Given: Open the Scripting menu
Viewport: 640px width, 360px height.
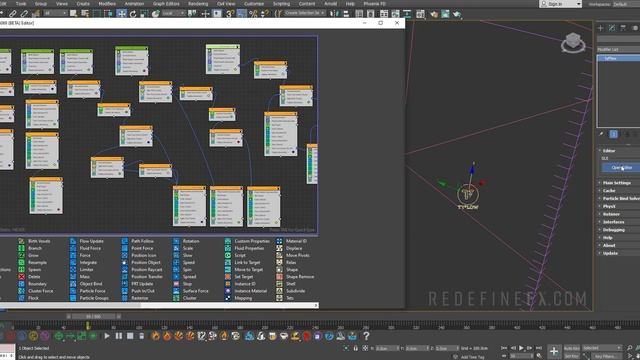Looking at the screenshot, I should pos(281,3).
